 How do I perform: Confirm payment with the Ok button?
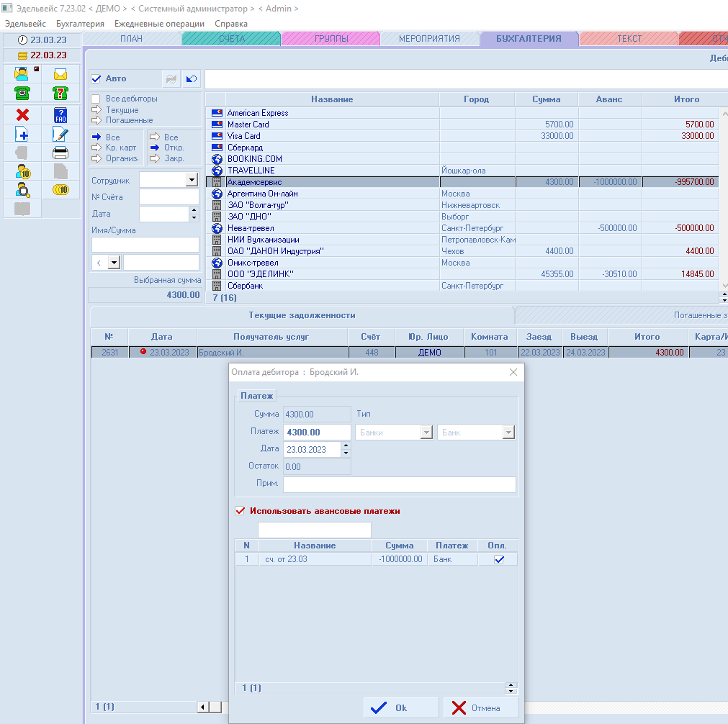400,708
